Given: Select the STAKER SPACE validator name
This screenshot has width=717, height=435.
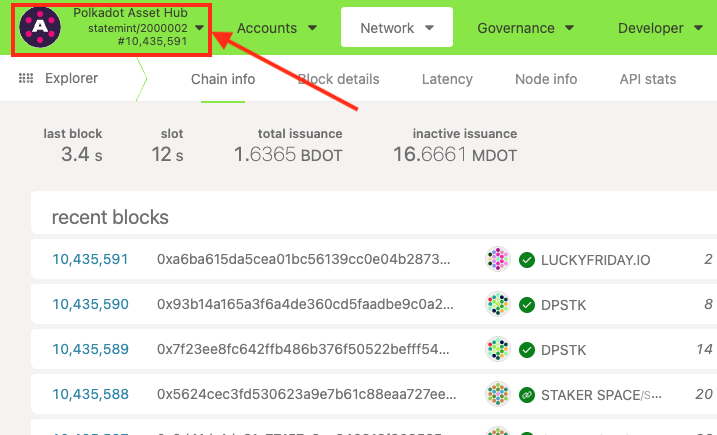Looking at the screenshot, I should tap(601, 394).
